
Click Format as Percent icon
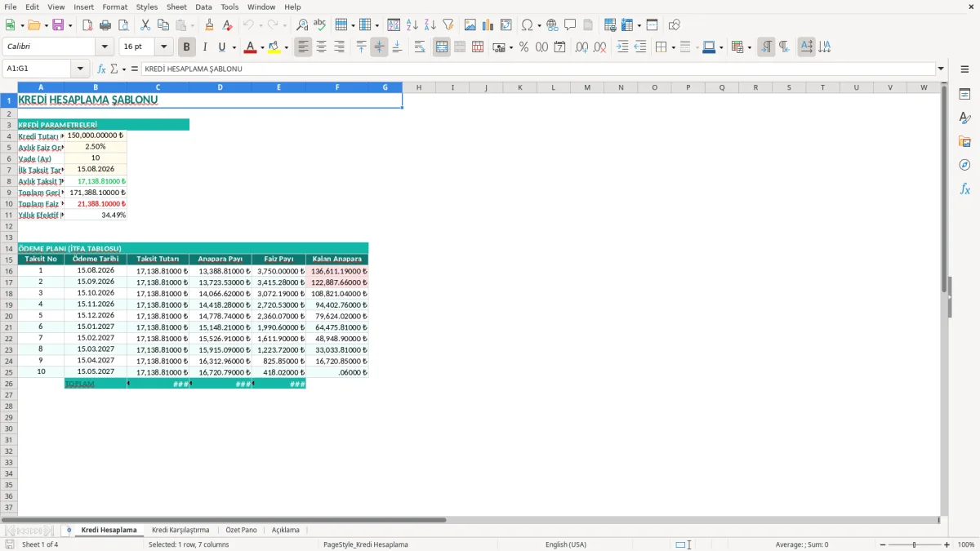coord(523,47)
